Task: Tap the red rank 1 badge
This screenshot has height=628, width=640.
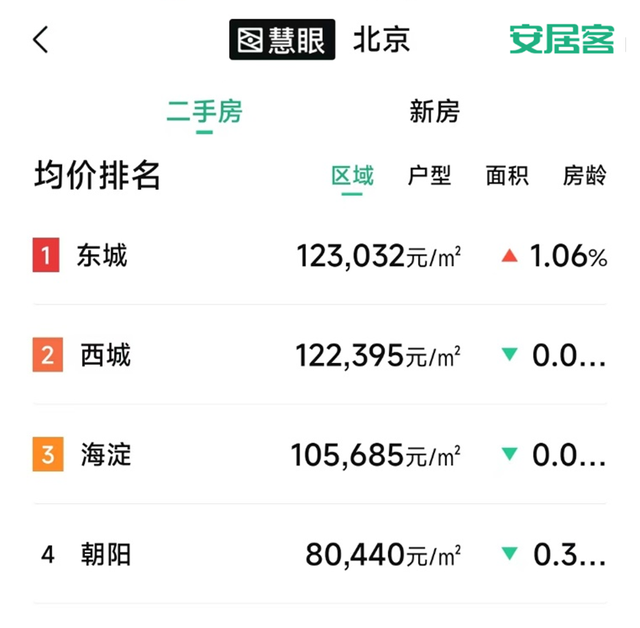Action: 46,256
